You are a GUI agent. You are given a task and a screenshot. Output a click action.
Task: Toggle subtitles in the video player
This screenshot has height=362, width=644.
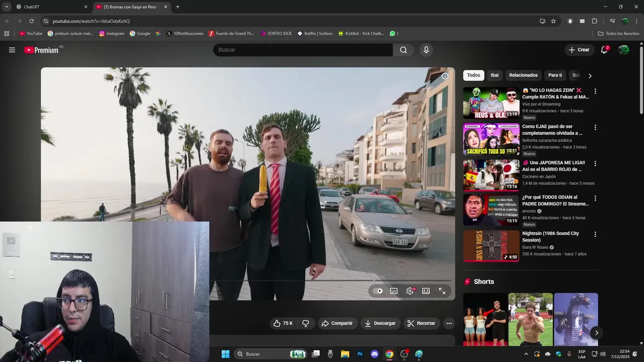(x=394, y=291)
